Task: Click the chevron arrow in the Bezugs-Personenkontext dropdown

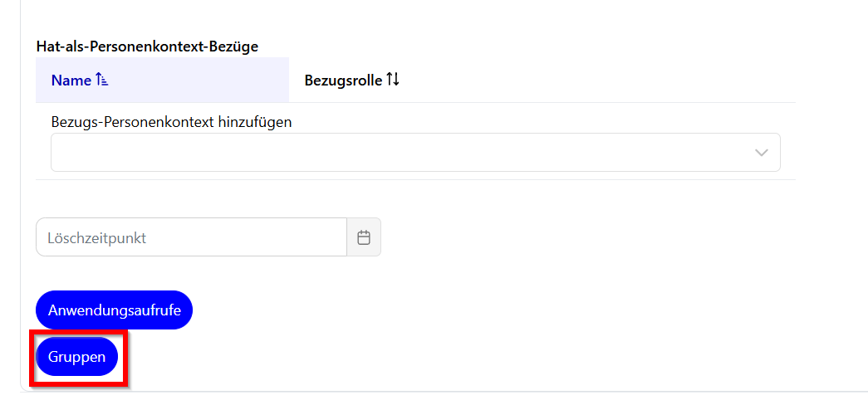Action: pyautogui.click(x=761, y=153)
